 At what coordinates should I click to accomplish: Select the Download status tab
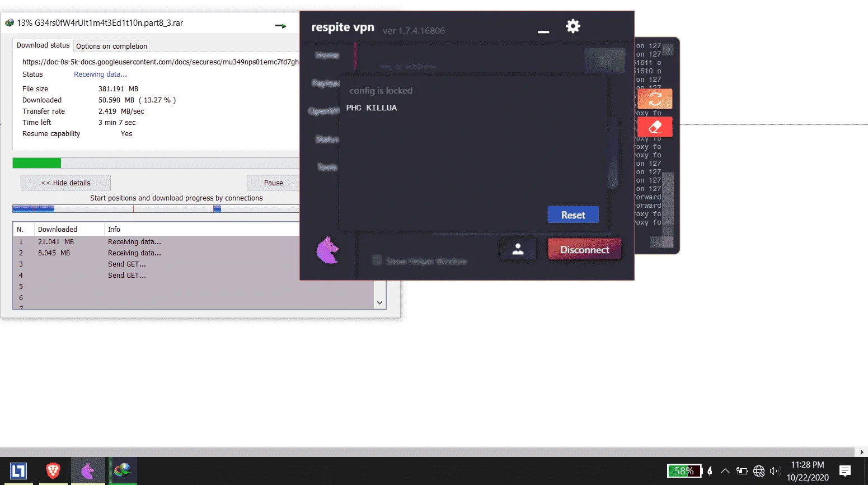coord(43,45)
